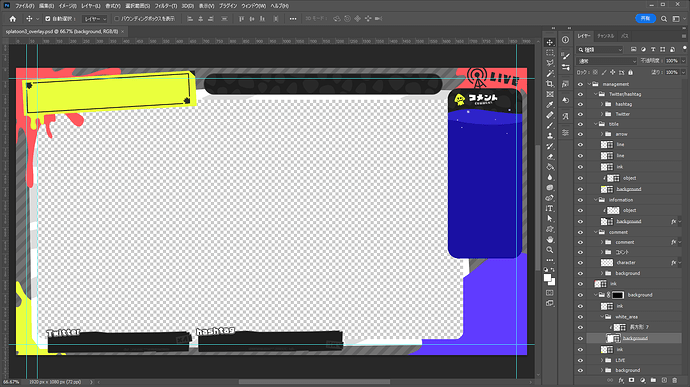690x387 pixels.
Task: Select the Eyedropper tool
Action: (550, 105)
